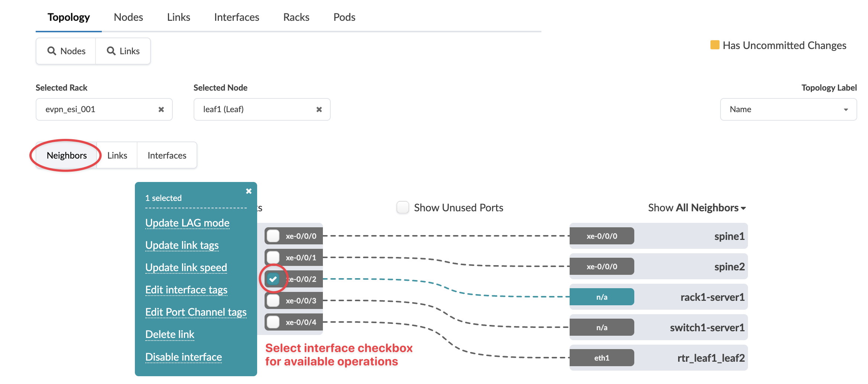Click the Has Uncommitted Changes yellow swatch
This screenshot has height=384, width=868.
[715, 45]
